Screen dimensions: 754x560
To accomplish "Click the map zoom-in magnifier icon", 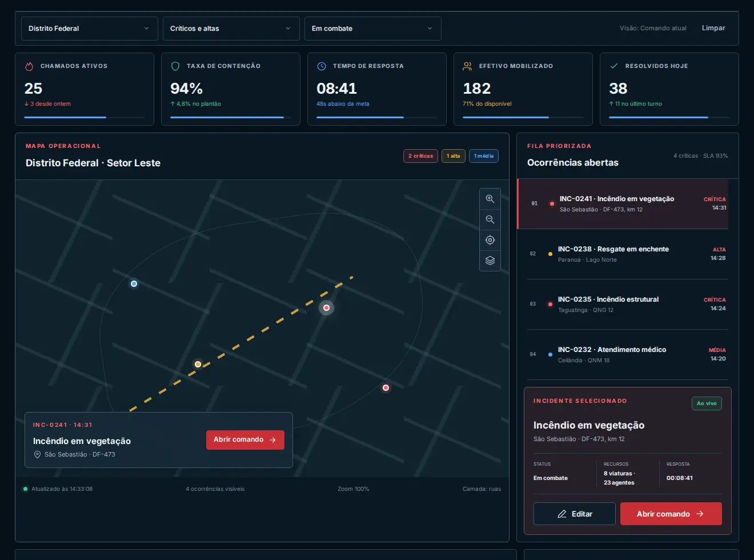I will point(490,199).
